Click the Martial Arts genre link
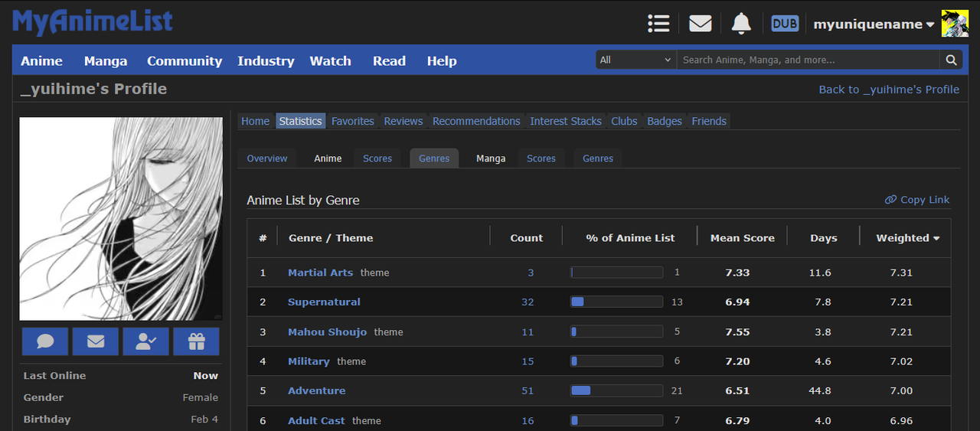Viewport: 980px width, 431px height. (x=320, y=273)
